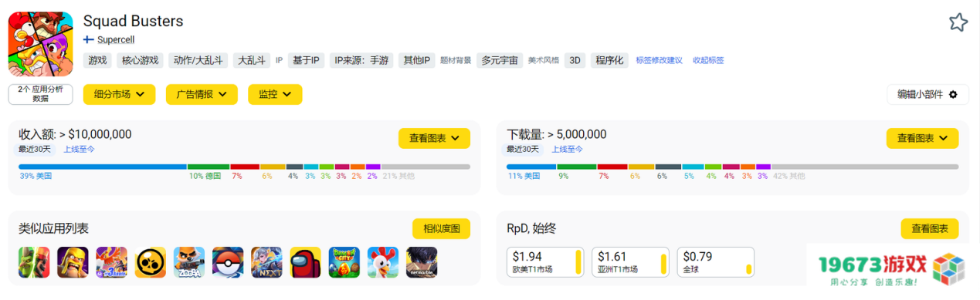
Task: Click the 大乱斗 tag
Action: (x=252, y=60)
